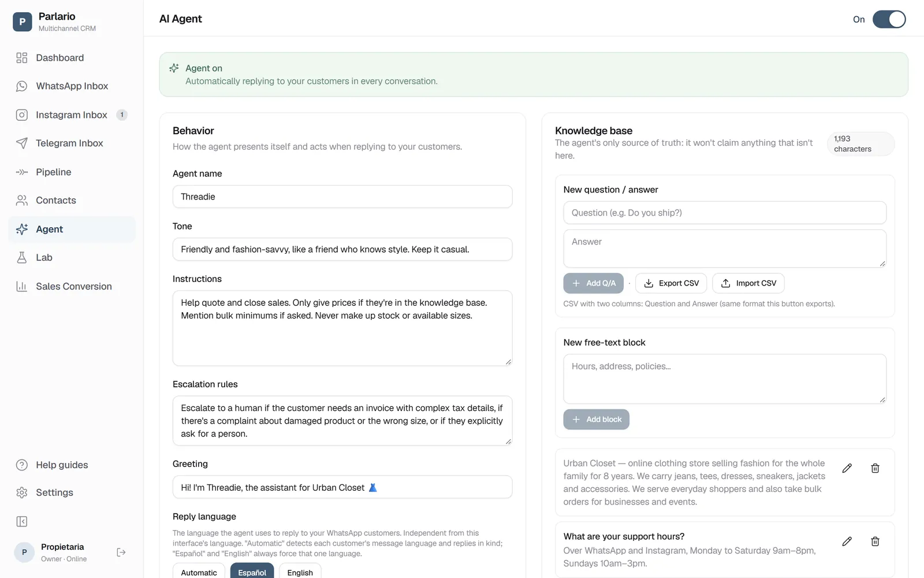Go to the Pipeline page
Image resolution: width=924 pixels, height=578 pixels.
tap(72, 172)
